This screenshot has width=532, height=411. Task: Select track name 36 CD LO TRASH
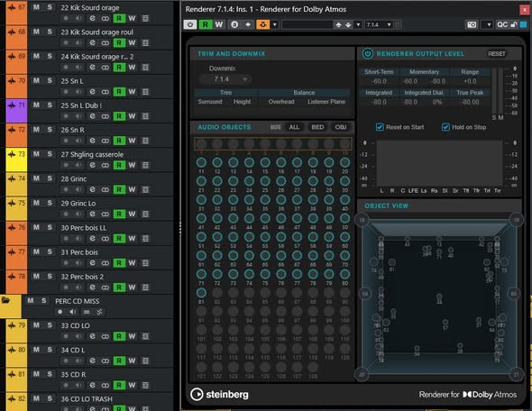[x=87, y=398]
